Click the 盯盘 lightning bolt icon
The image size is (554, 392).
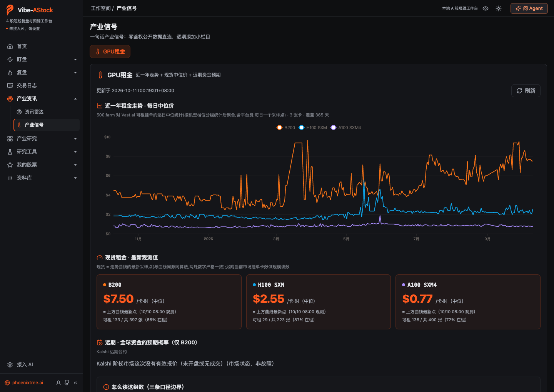pos(10,60)
